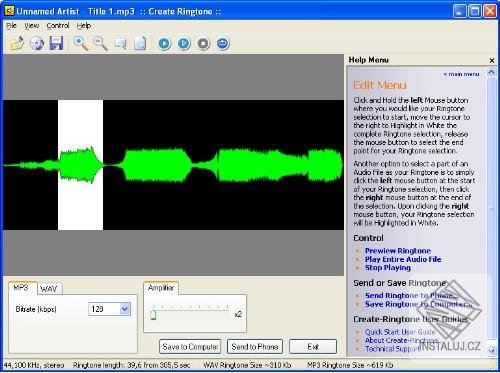The image size is (500, 373).
Task: Open the View menu
Action: pos(32,26)
